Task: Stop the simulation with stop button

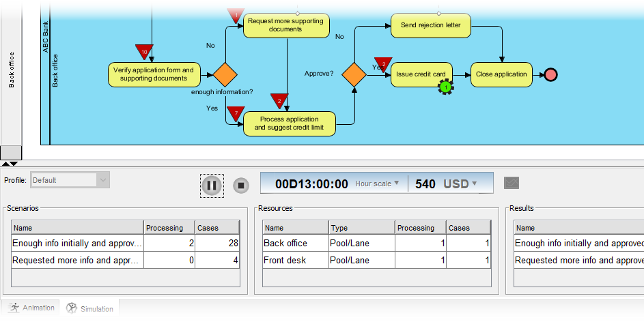Action: pos(241,185)
